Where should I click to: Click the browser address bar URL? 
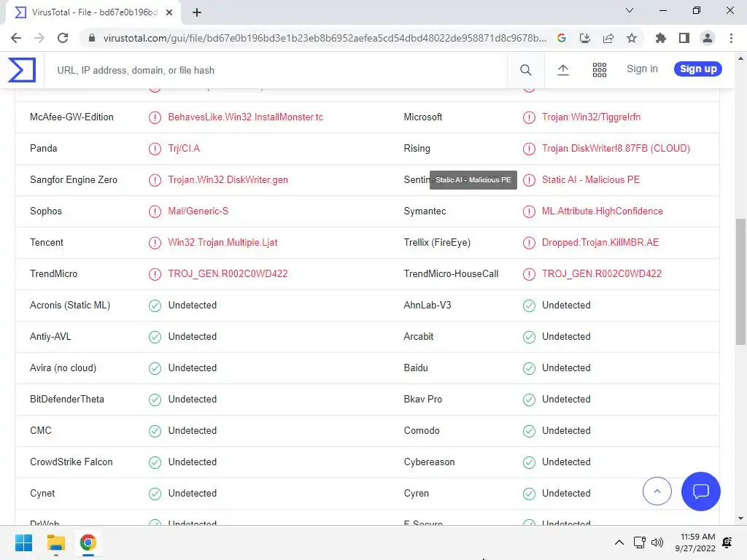click(325, 38)
